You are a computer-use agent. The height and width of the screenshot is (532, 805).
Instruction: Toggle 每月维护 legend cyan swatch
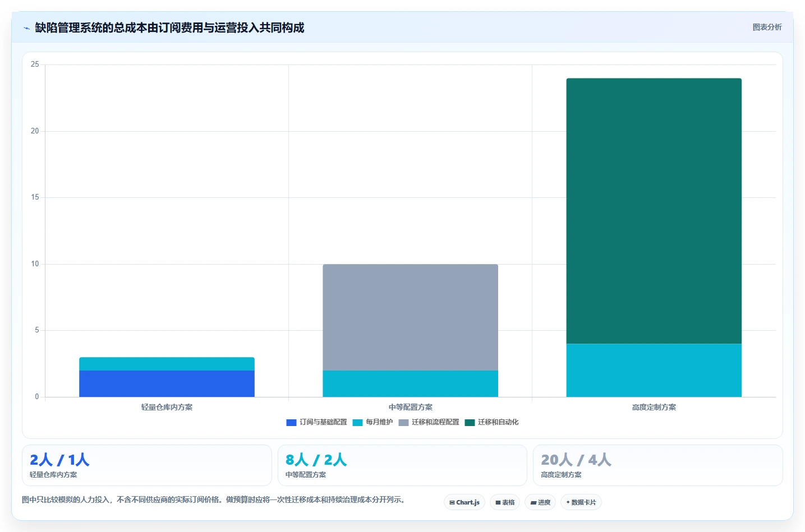pyautogui.click(x=357, y=423)
